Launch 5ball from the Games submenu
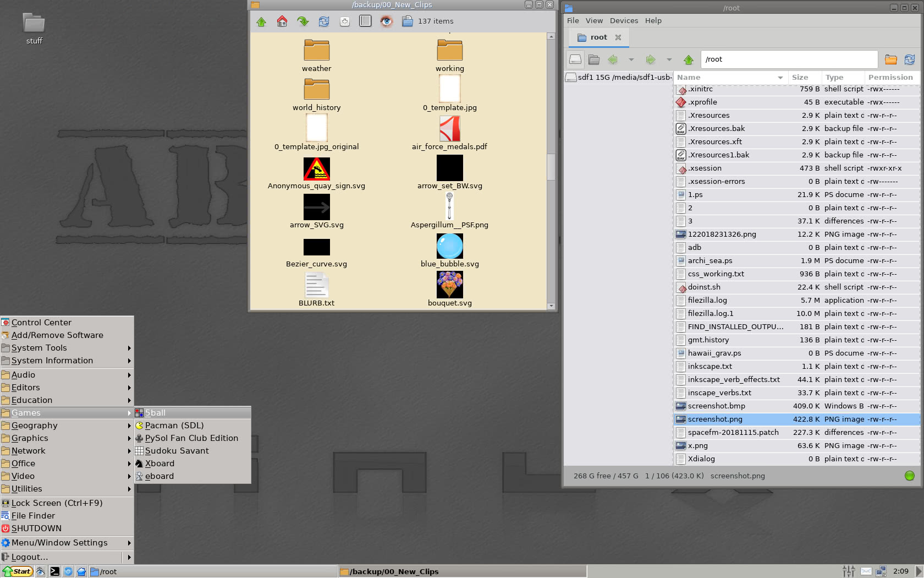924x578 pixels. click(156, 412)
